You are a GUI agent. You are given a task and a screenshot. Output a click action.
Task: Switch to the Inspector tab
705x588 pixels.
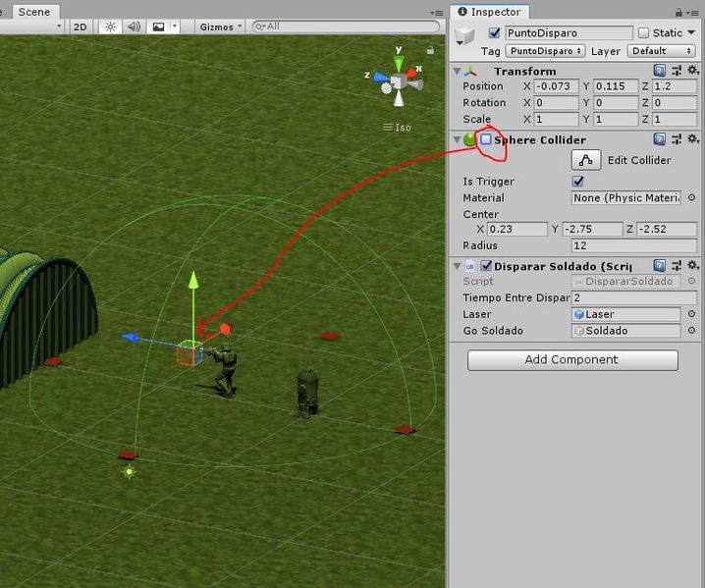tap(490, 12)
